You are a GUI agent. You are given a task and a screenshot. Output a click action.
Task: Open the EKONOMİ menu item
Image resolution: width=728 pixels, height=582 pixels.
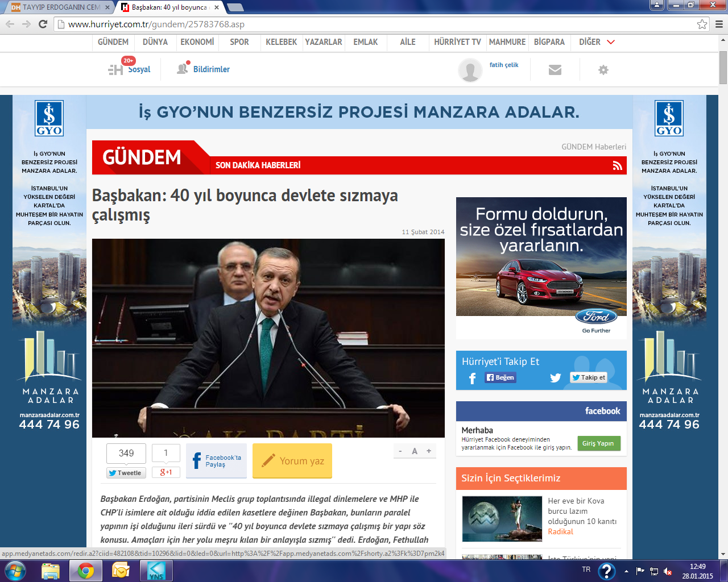[197, 42]
